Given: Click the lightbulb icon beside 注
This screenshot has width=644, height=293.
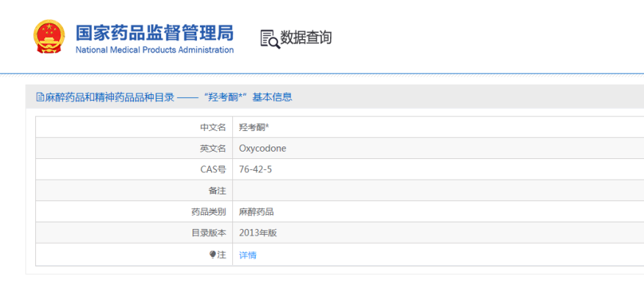Looking at the screenshot, I should pos(212,255).
